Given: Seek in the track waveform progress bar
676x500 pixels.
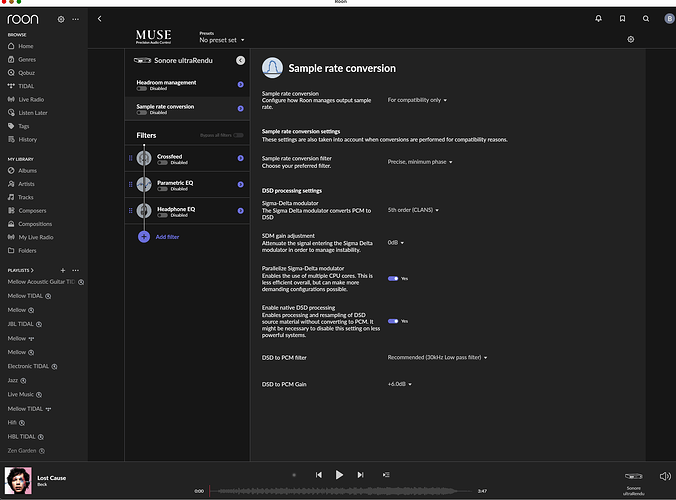Looking at the screenshot, I should [x=340, y=491].
